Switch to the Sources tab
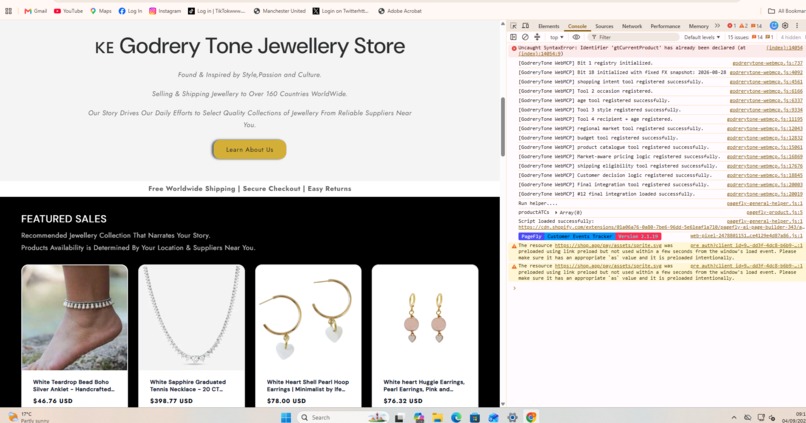The image size is (806, 423). click(x=604, y=26)
